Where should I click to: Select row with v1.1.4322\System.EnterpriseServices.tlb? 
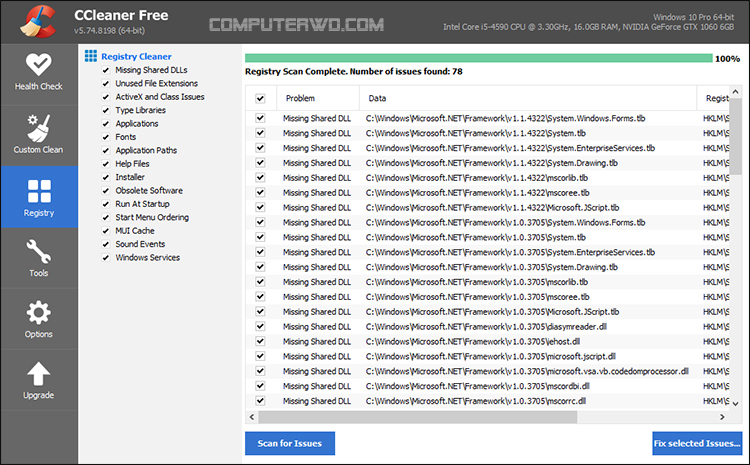(487, 148)
